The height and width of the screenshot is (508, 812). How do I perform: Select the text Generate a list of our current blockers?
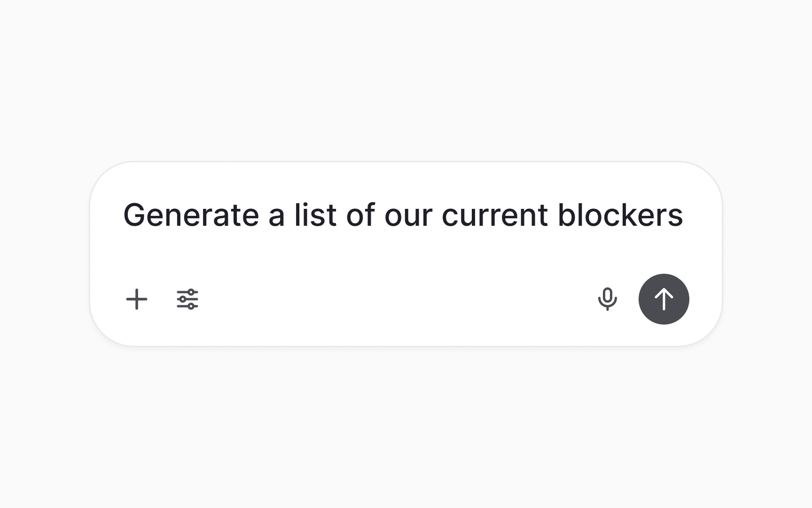404,215
